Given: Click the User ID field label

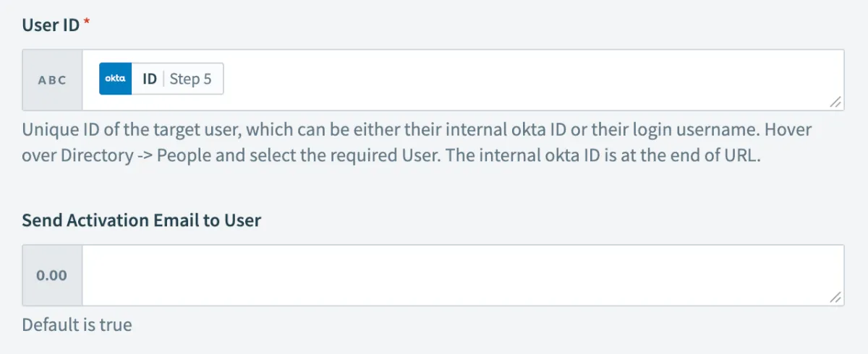Looking at the screenshot, I should point(51,25).
